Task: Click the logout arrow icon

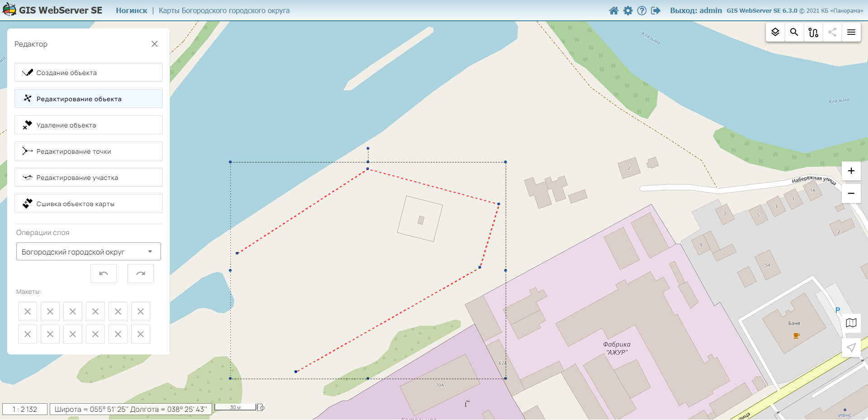Action: pos(656,10)
